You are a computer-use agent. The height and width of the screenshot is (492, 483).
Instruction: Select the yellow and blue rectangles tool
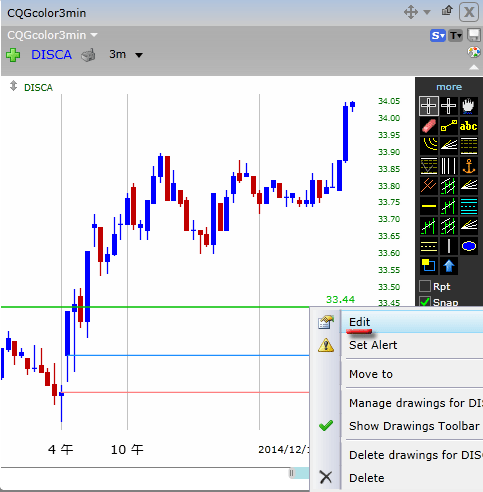[x=428, y=266]
